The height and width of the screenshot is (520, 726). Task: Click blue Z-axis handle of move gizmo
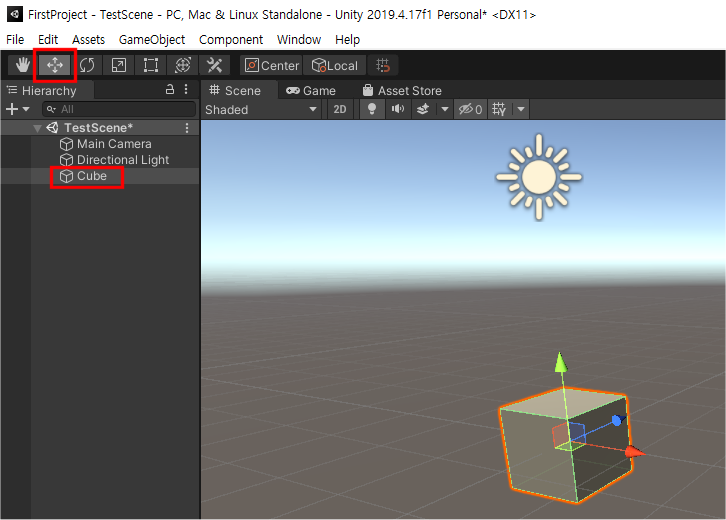point(617,420)
